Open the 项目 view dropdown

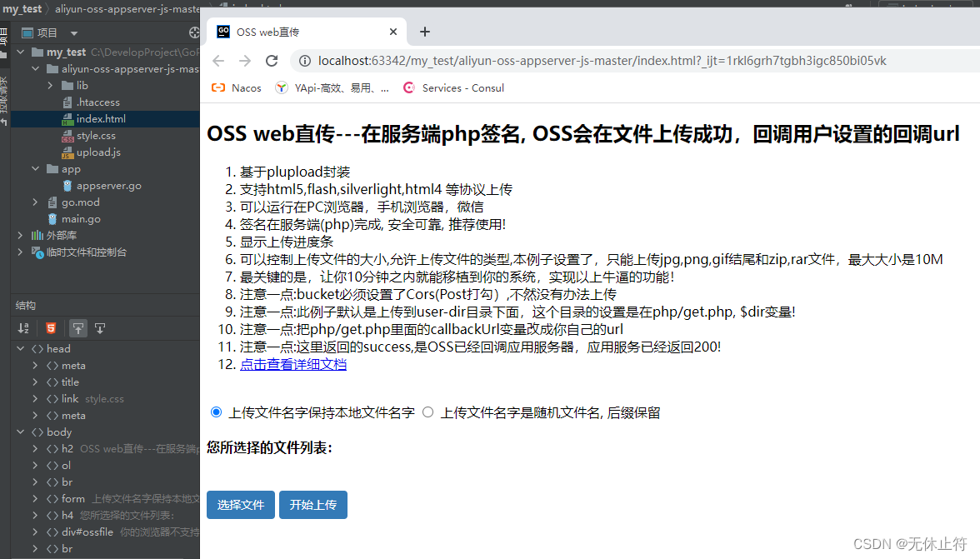(73, 32)
